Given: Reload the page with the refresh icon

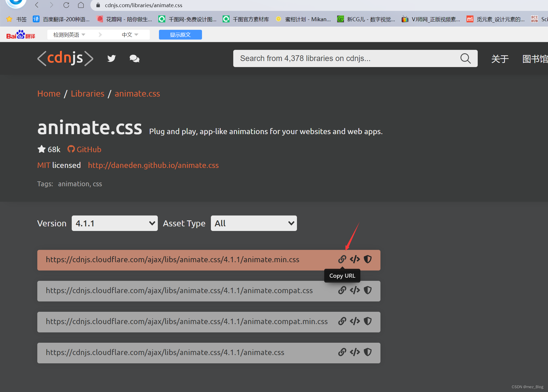Looking at the screenshot, I should coord(66,5).
